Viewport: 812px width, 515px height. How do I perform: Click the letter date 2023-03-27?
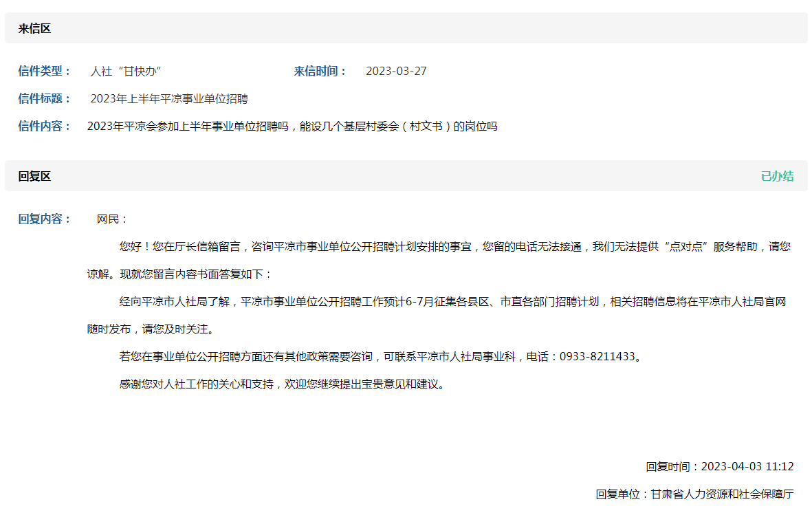coord(396,71)
